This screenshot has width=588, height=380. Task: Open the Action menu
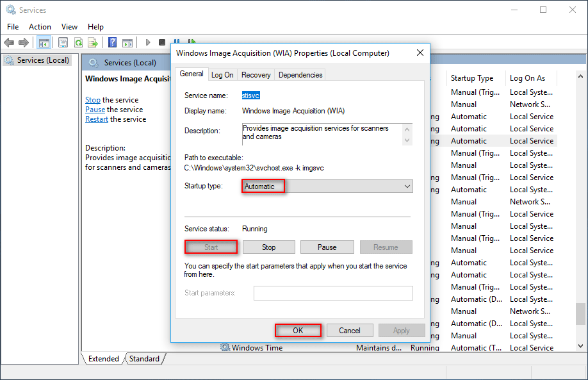40,27
